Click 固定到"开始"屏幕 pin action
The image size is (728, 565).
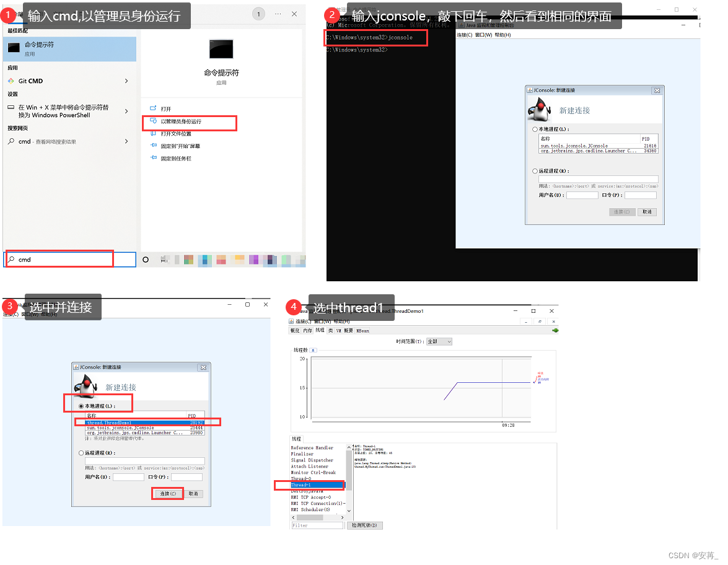[x=180, y=146]
